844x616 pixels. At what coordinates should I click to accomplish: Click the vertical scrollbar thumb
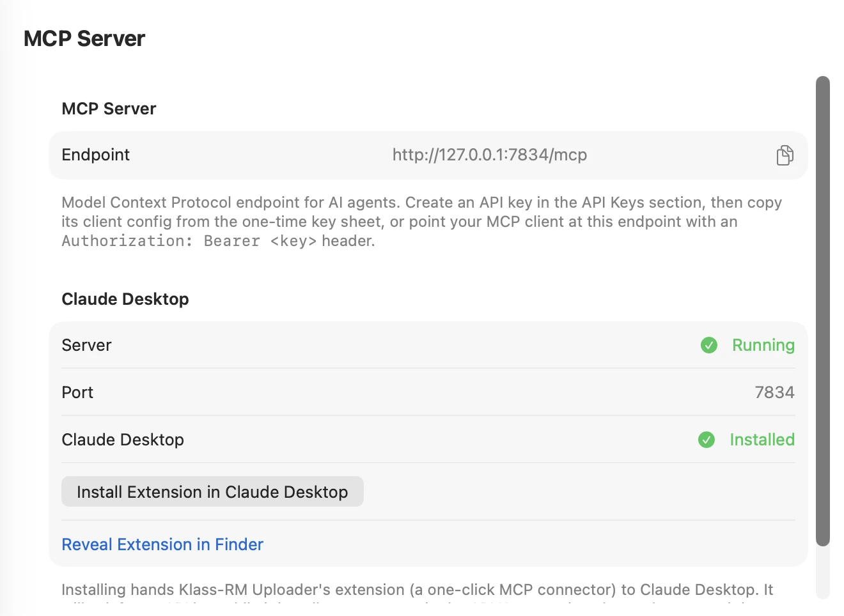coord(823,311)
